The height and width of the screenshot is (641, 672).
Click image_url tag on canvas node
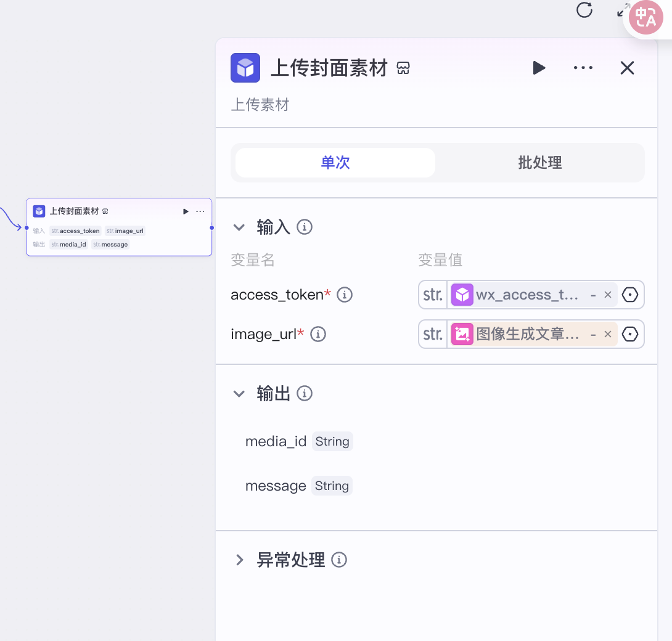point(125,231)
